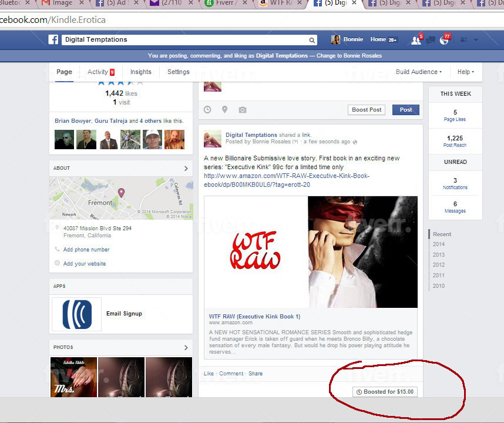Viewport: 504px width, 423px height.
Task: Open Help dropdown menu
Action: pyautogui.click(x=466, y=72)
